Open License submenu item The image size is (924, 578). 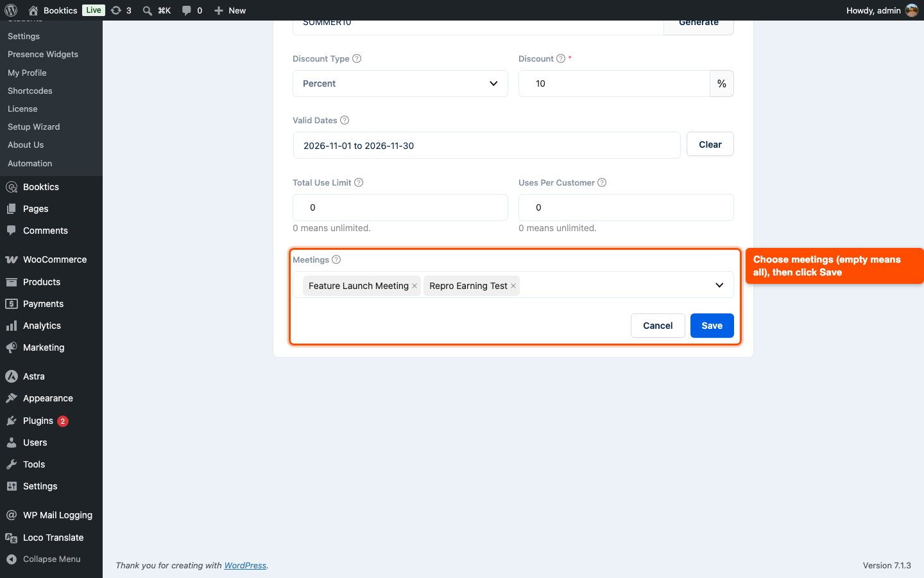click(x=22, y=109)
